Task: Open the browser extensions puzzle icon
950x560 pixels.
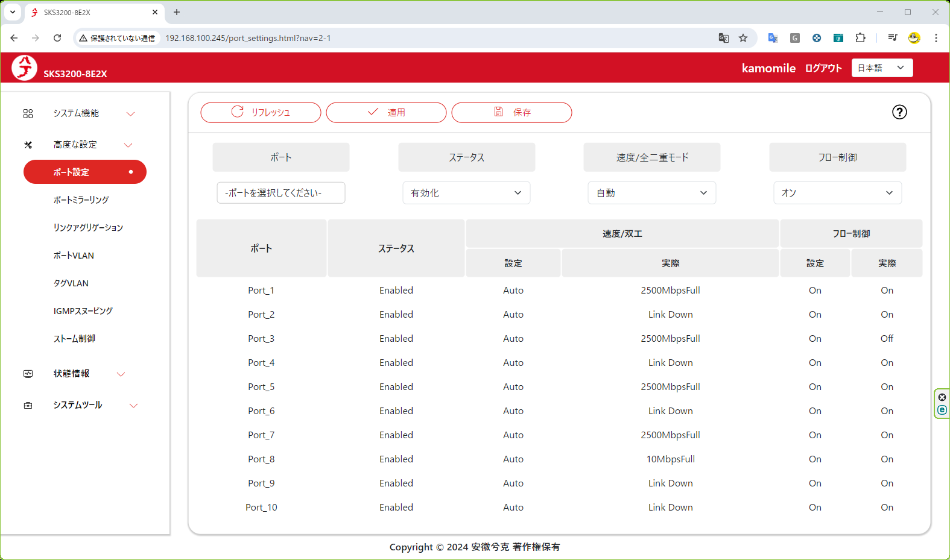Action: [860, 38]
